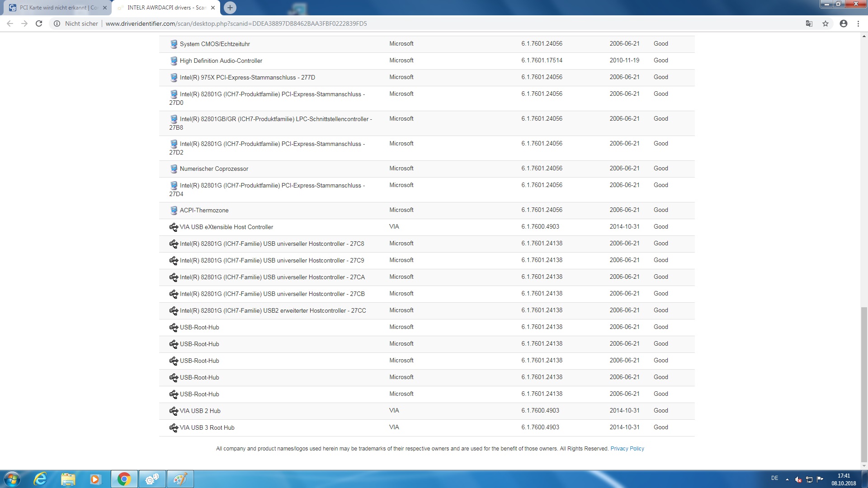This screenshot has width=868, height=488.
Task: Click the Chrome back arrow
Action: coord(10,23)
